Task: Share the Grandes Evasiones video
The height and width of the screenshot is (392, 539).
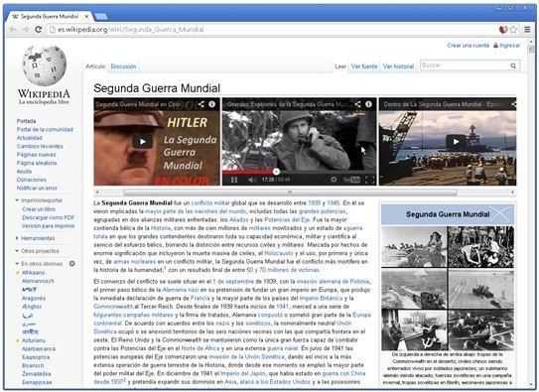Action: (x=357, y=104)
